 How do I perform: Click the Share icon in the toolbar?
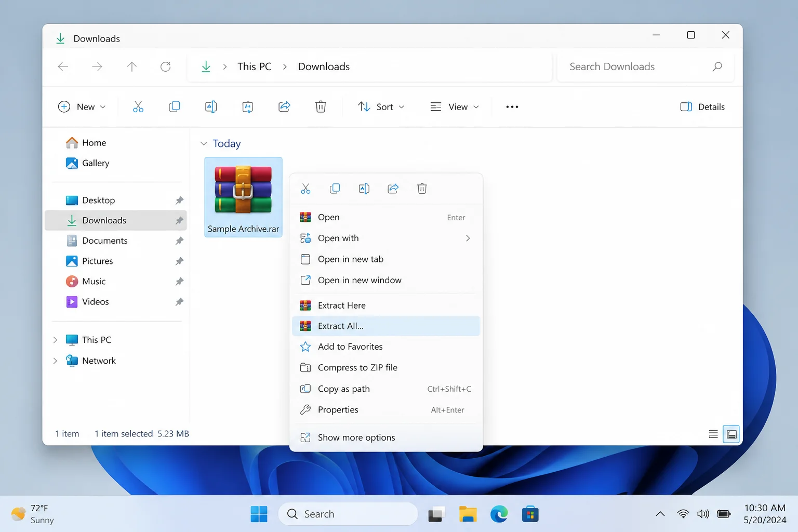(x=284, y=107)
